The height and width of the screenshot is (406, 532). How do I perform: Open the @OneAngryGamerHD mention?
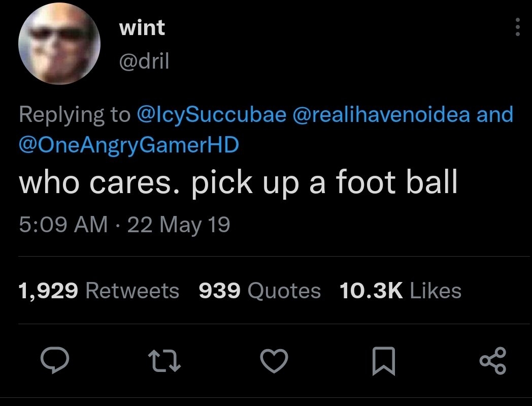pyautogui.click(x=128, y=145)
